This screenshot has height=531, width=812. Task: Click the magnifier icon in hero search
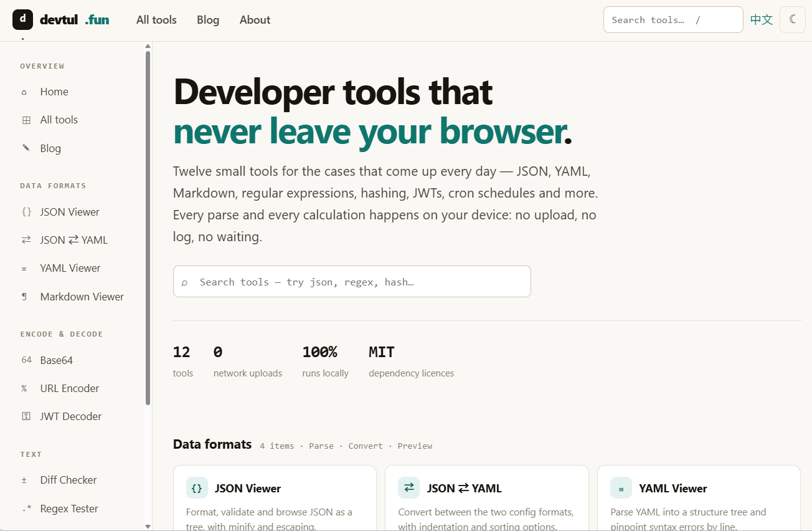[x=184, y=282]
